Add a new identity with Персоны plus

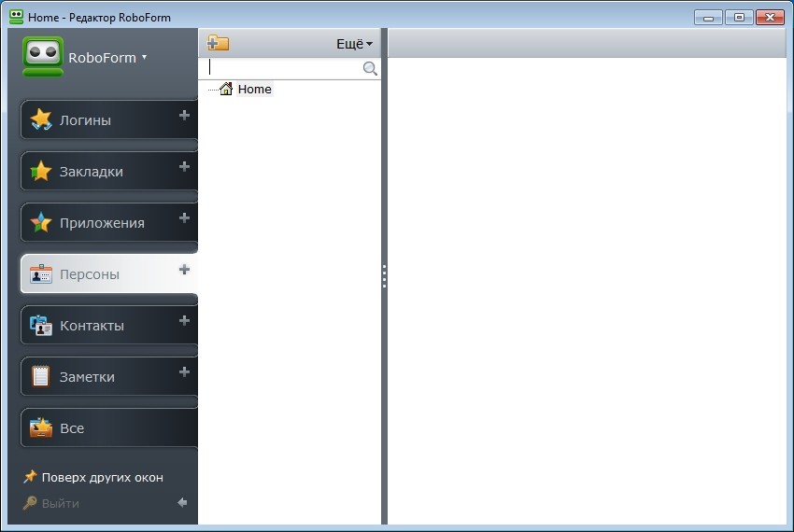pos(184,270)
